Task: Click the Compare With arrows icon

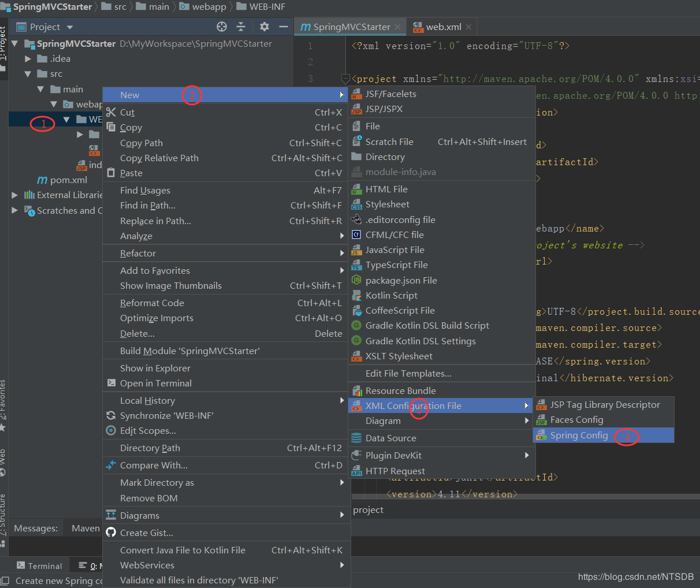Action: (x=111, y=465)
